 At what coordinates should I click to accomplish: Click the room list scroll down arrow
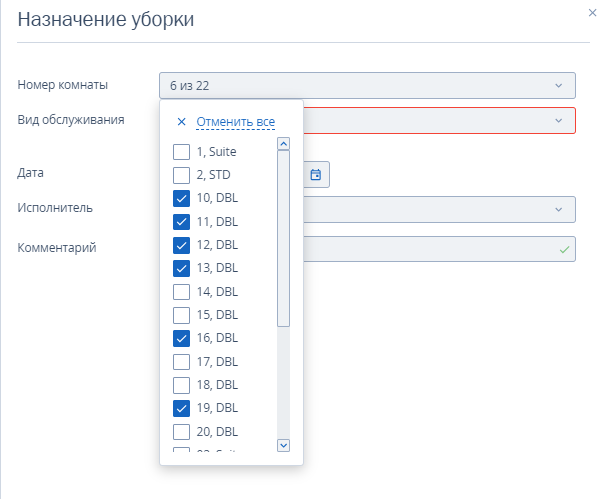(284, 445)
